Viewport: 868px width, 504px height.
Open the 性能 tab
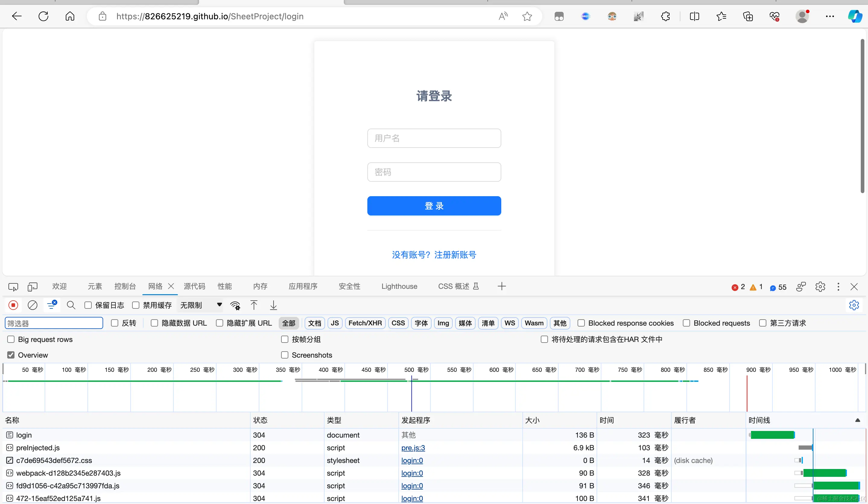click(225, 286)
